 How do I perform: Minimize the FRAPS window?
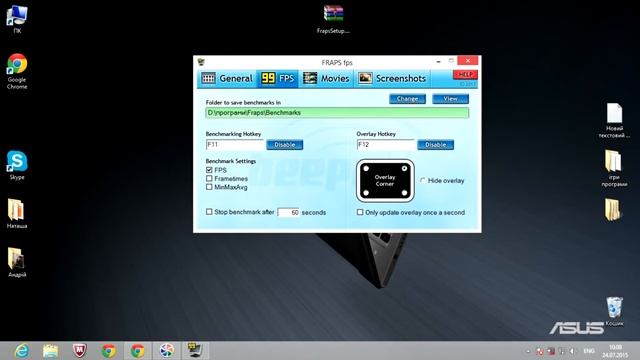pos(438,62)
